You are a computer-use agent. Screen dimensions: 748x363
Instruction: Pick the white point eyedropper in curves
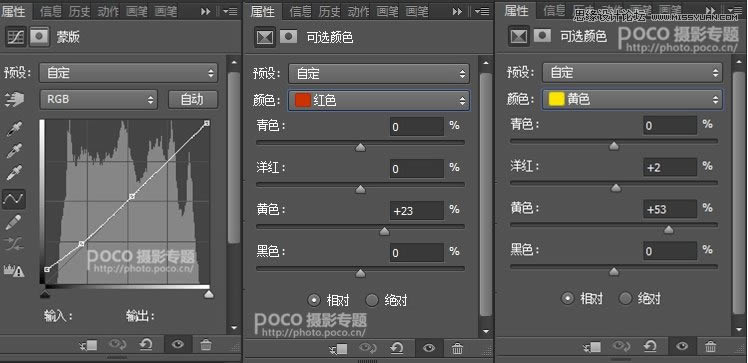tap(14, 173)
